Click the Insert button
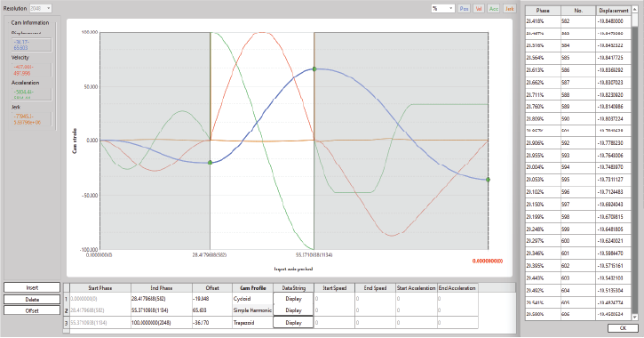 (x=32, y=287)
